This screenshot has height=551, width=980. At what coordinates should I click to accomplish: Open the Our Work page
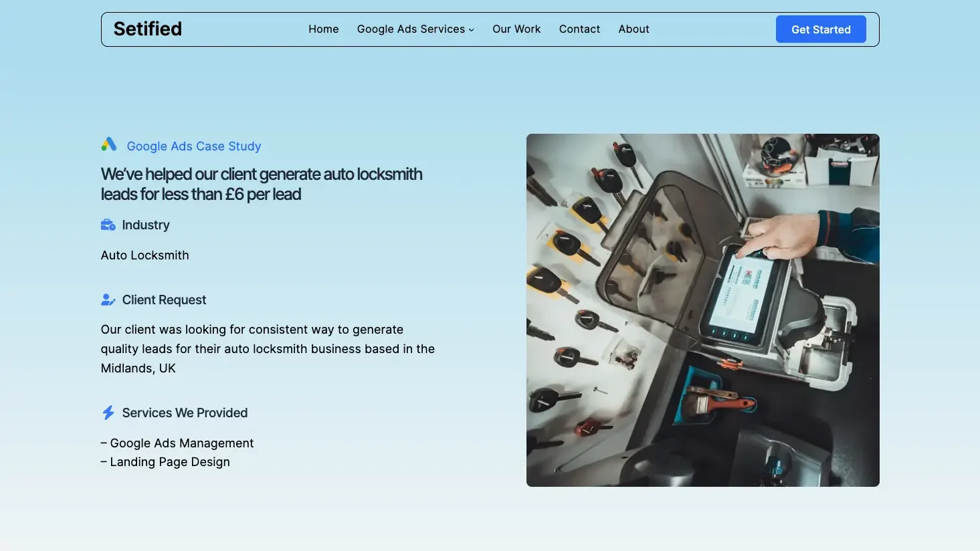coord(516,29)
